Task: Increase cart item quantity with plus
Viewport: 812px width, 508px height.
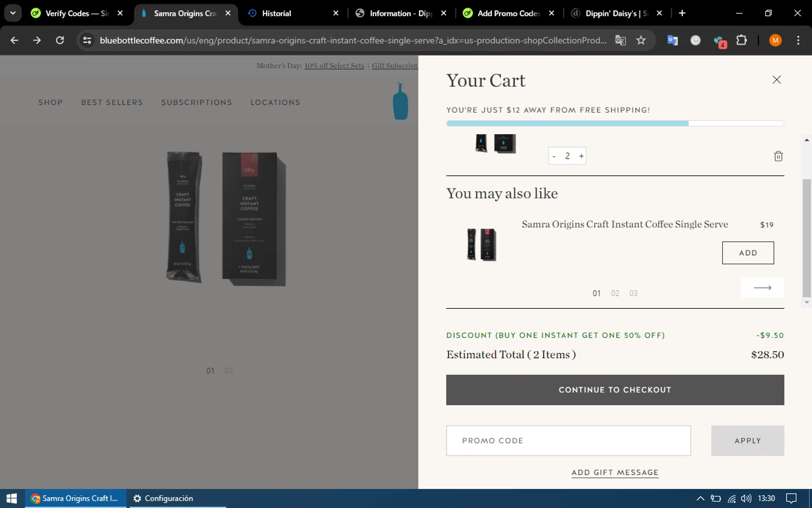Action: tap(581, 156)
